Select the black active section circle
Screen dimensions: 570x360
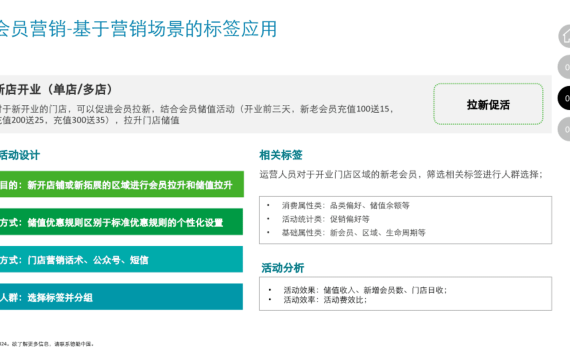(565, 98)
